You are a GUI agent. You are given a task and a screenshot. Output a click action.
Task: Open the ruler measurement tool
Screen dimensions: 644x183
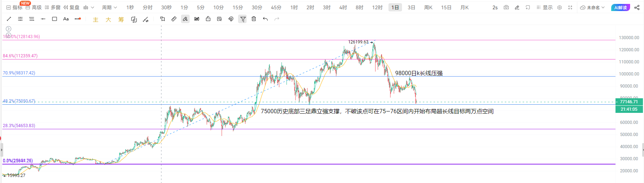tap(174, 19)
